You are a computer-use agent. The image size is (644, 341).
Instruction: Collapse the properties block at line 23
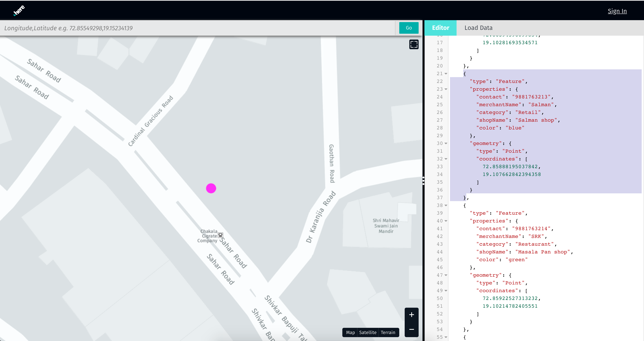pyautogui.click(x=446, y=89)
